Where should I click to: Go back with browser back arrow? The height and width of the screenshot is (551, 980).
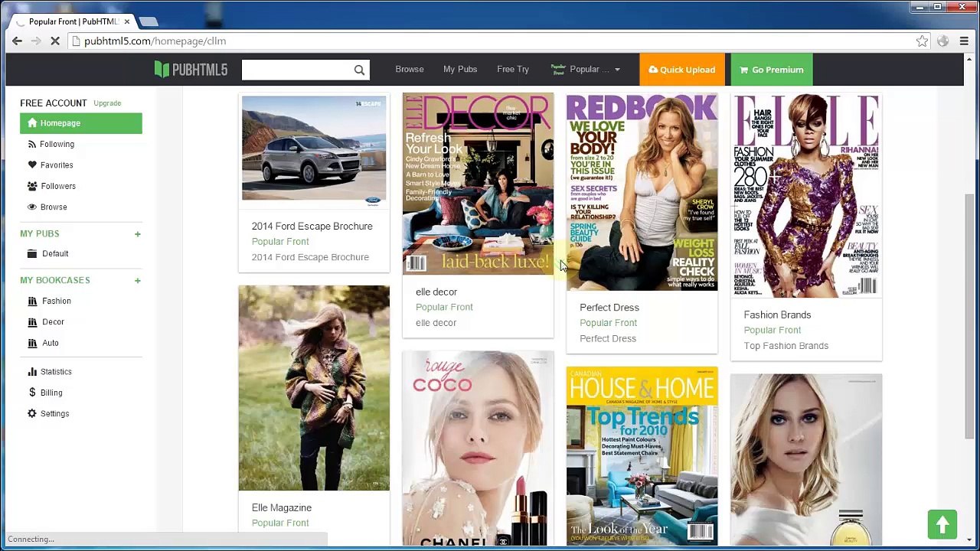(17, 41)
